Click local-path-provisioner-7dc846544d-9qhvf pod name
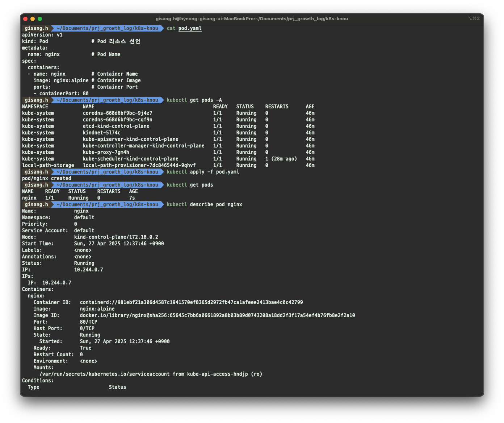Screen dimensions: 504x423 click(139, 165)
